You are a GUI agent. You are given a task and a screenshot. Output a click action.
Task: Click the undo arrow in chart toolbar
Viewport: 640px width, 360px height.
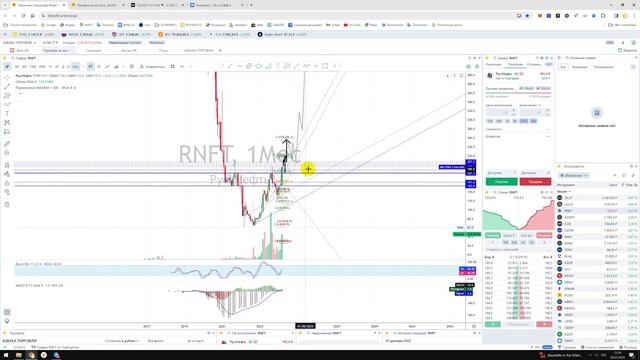click(182, 67)
